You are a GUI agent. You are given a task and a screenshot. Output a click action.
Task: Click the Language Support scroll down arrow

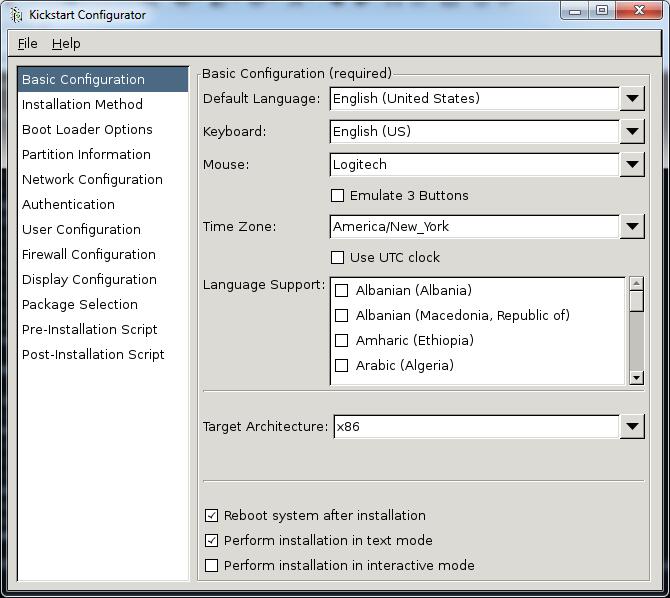[x=636, y=377]
